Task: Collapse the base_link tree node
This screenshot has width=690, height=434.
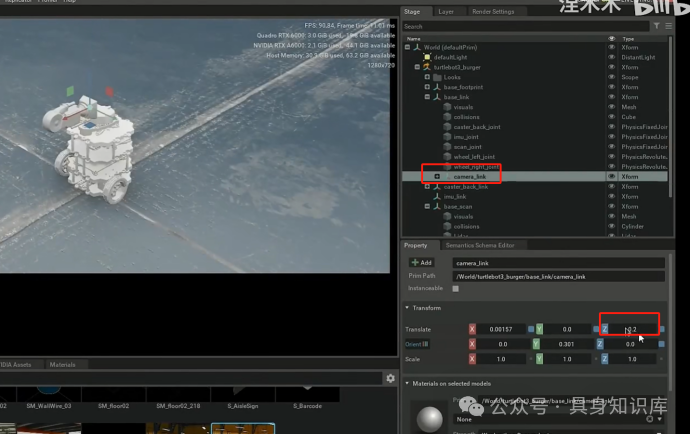Action: [427, 97]
